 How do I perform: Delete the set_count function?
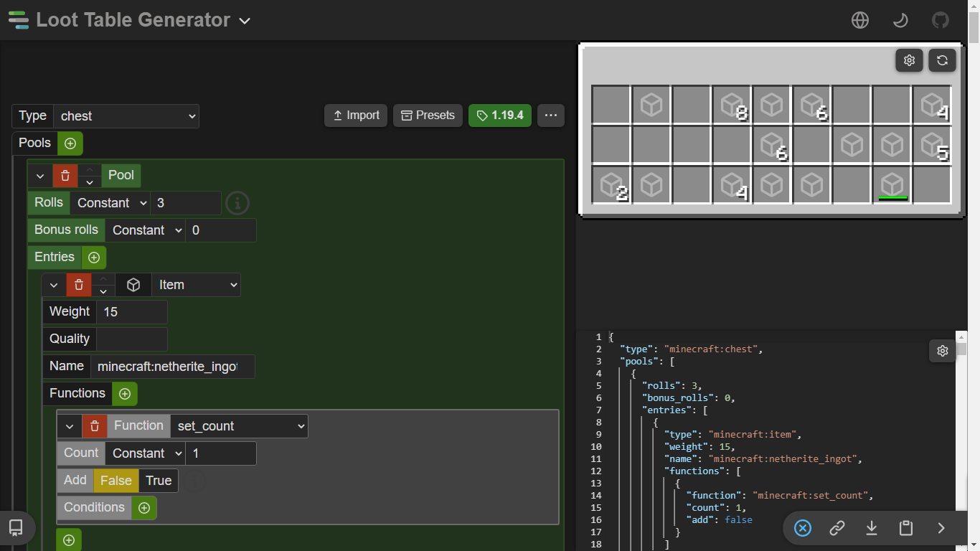point(95,426)
